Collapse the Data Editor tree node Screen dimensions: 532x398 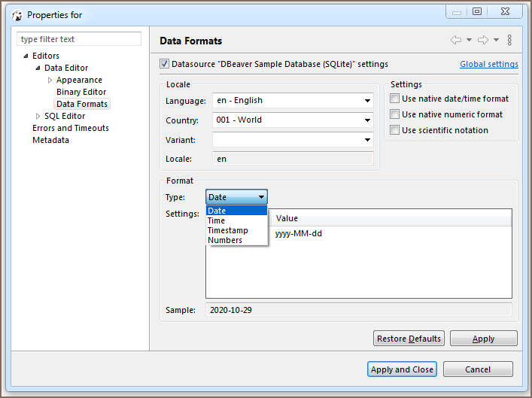pos(38,68)
